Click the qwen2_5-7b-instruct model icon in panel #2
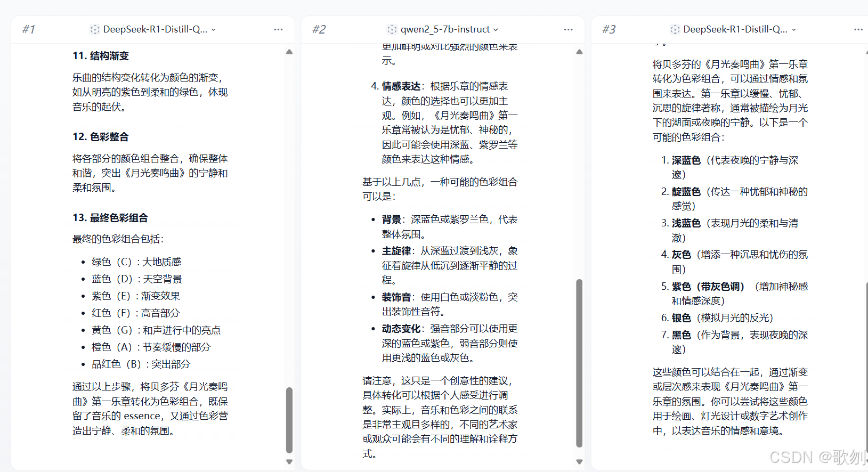 tap(392, 29)
